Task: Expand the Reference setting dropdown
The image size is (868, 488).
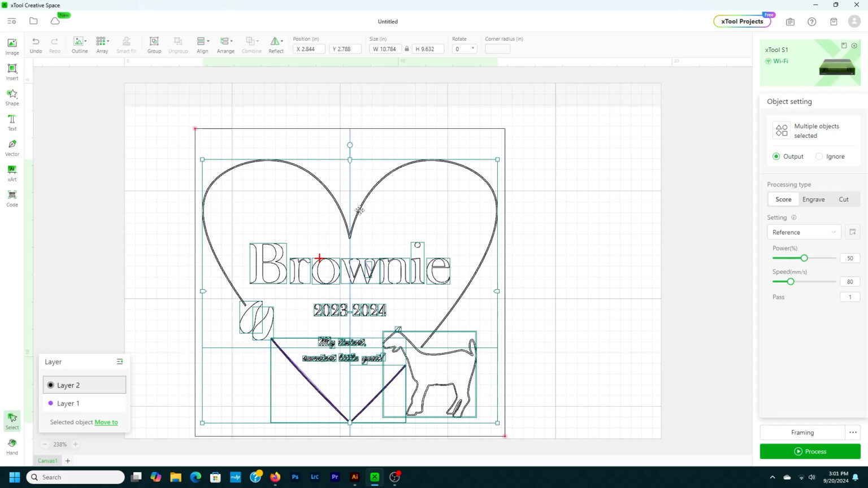Action: [804, 232]
